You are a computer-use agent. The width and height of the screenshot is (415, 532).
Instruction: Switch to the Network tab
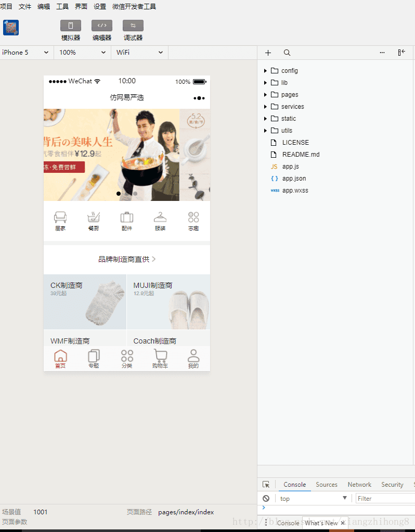pos(359,485)
